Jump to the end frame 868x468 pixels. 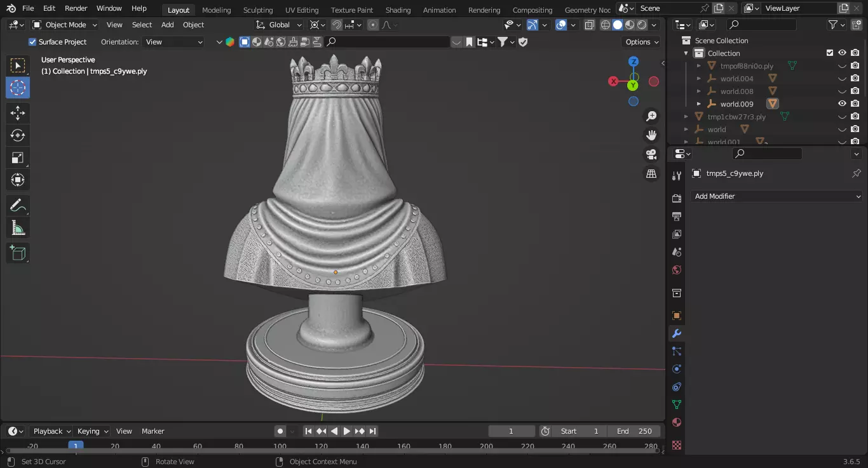pyautogui.click(x=373, y=431)
